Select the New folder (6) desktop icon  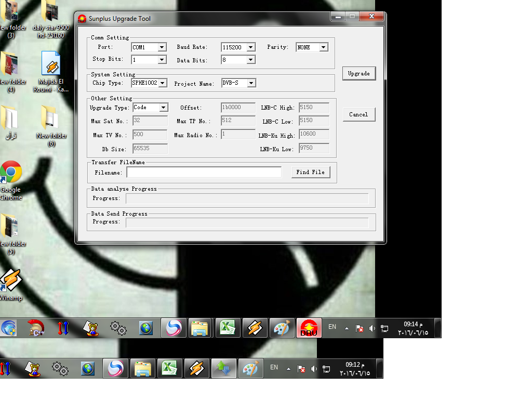coord(51,126)
